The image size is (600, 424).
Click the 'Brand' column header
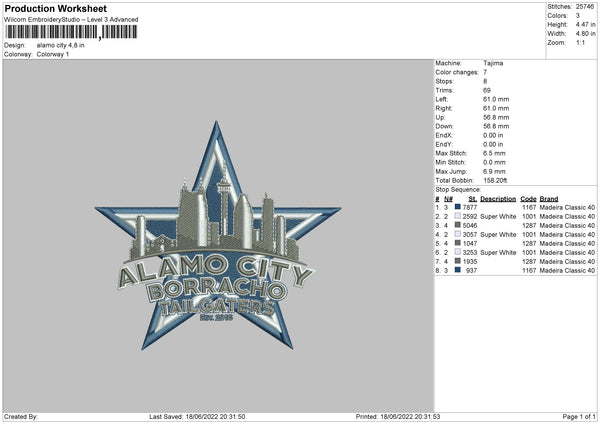point(549,199)
